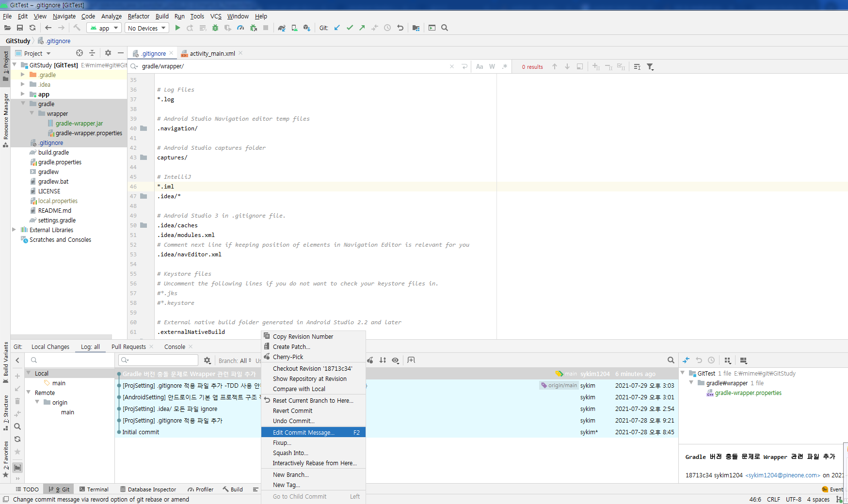The width and height of the screenshot is (848, 504).
Task: Click the cherry-pick icon in Git log toolbar
Action: click(x=370, y=360)
